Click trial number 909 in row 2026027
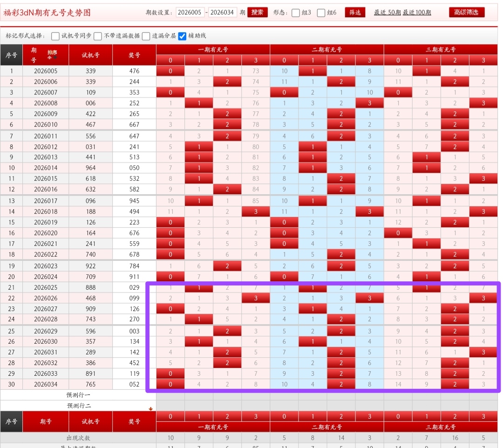503x448 pixels. click(x=90, y=309)
